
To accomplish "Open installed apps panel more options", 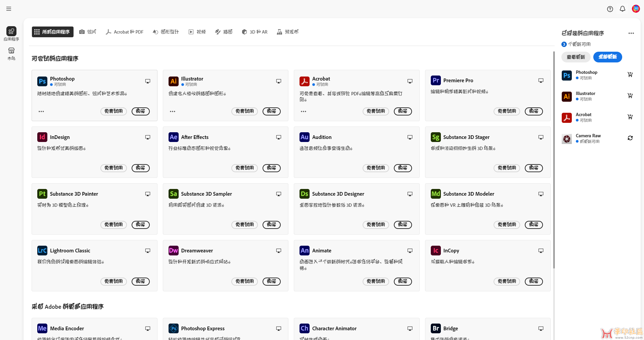I will (631, 33).
